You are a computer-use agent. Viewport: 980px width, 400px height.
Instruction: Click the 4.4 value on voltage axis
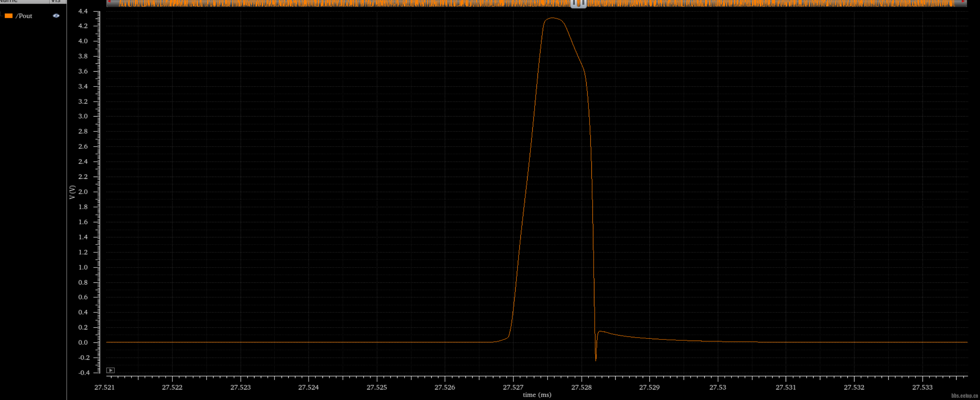point(83,11)
